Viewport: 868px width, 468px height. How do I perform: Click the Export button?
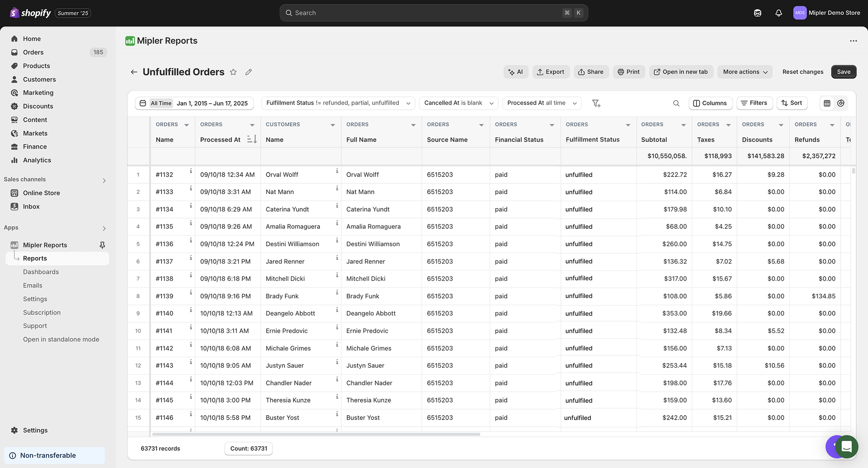[551, 72]
